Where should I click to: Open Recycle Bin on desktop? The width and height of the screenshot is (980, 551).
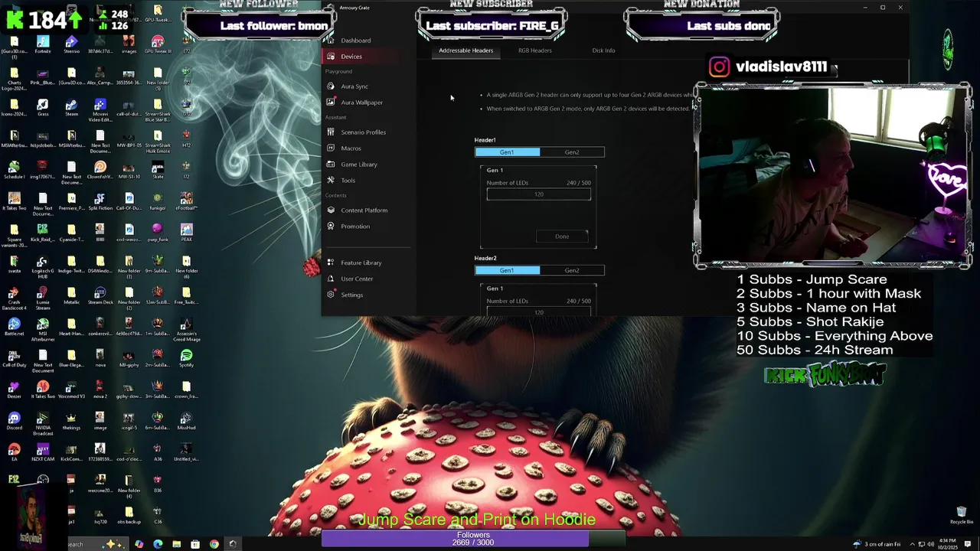tap(962, 515)
